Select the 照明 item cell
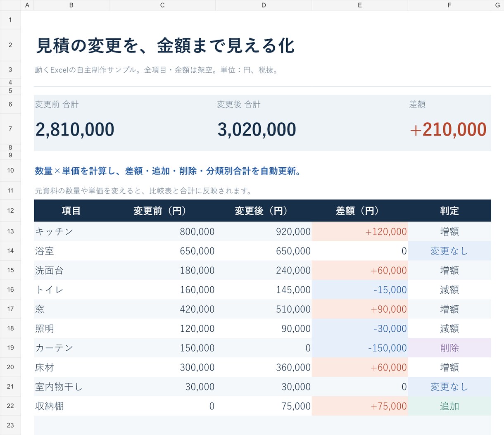The width and height of the screenshot is (504, 435). click(x=71, y=328)
